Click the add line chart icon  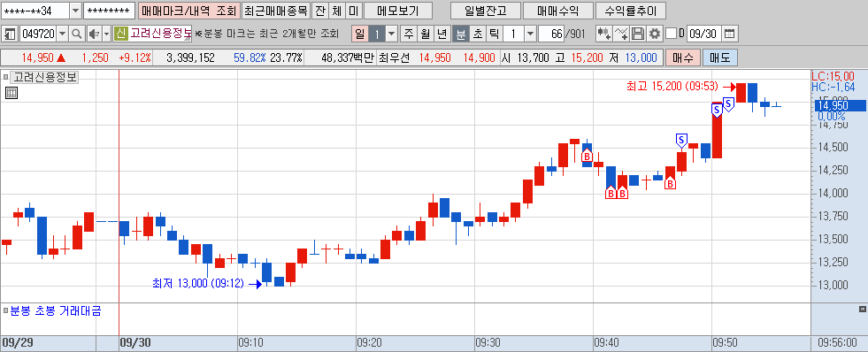621,34
